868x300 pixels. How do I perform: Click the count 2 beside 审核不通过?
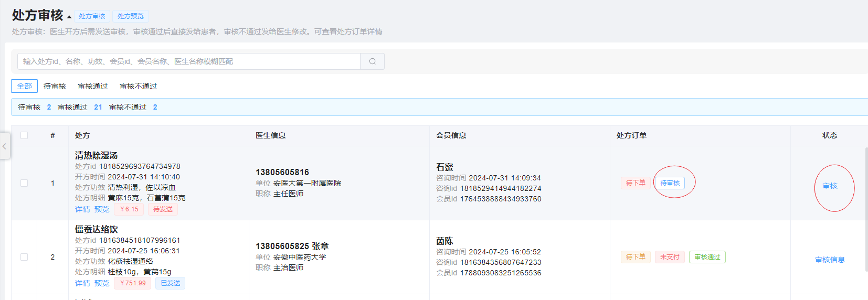155,107
